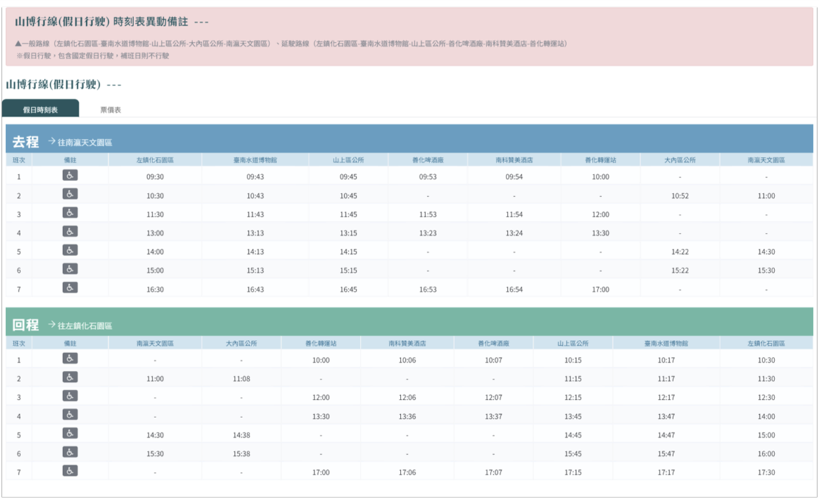This screenshot has width=819, height=504.
Task: Click wheelchair icon in 回程 row 5
Action: coord(70,433)
